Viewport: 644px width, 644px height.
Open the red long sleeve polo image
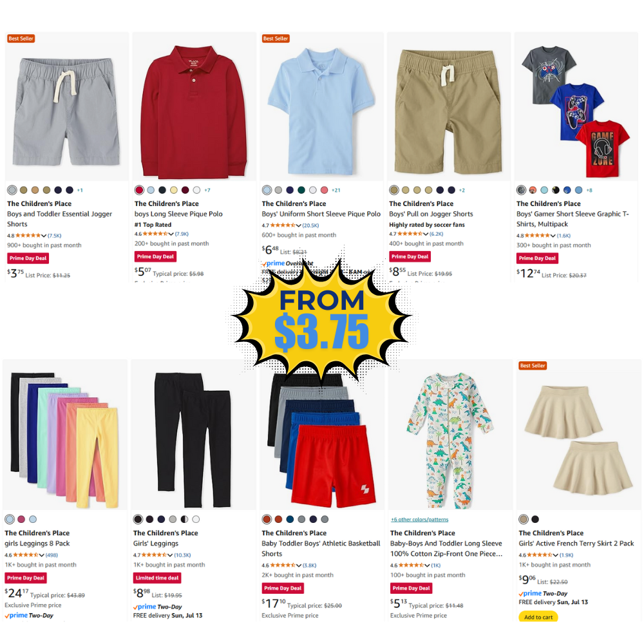pos(193,111)
